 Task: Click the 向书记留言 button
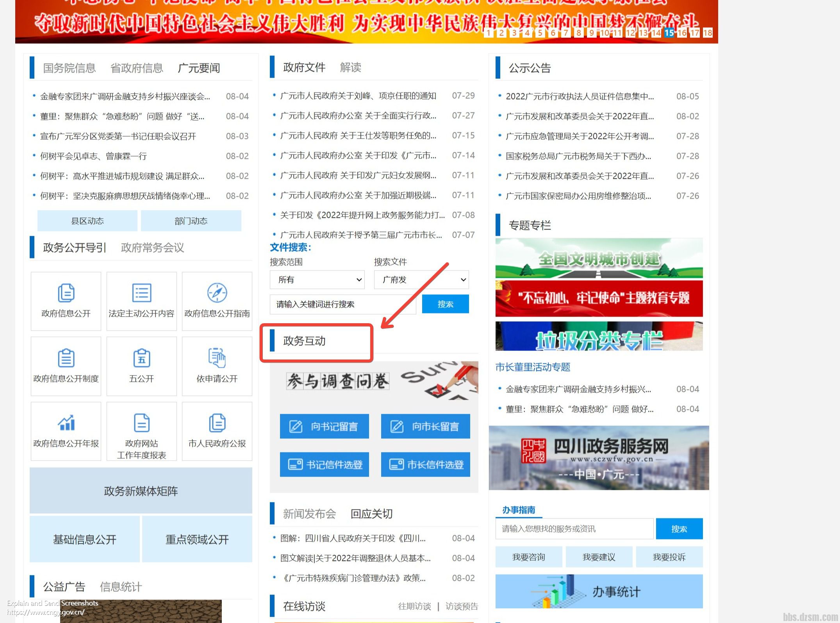click(x=324, y=426)
